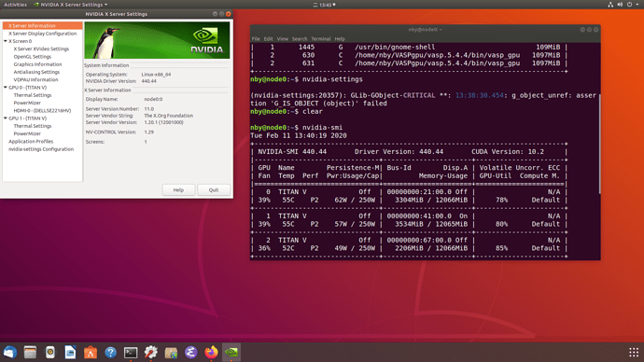Open the terminal Search menu
Screen dimensions: 644x362
click(300, 38)
